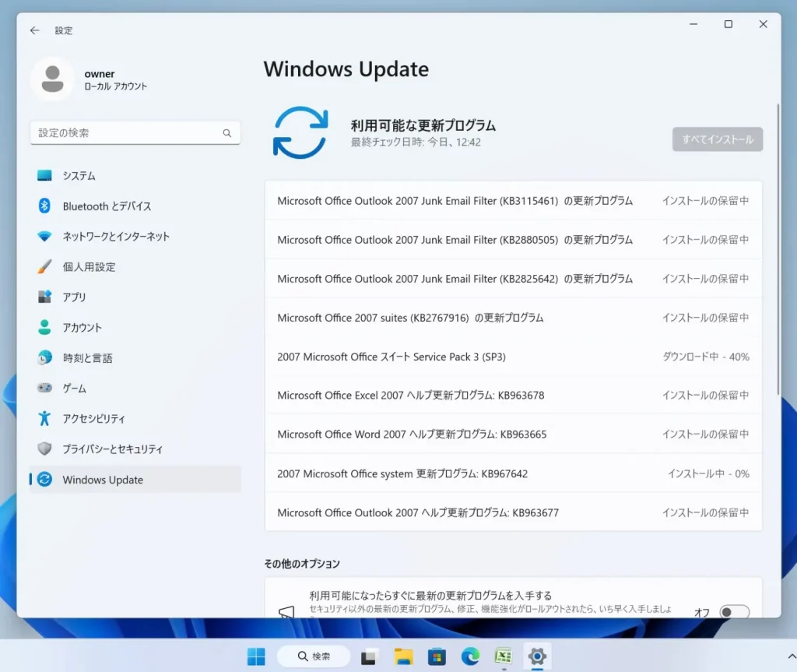
Task: Select the 時刻と言語 sidebar icon
Action: [x=46, y=357]
